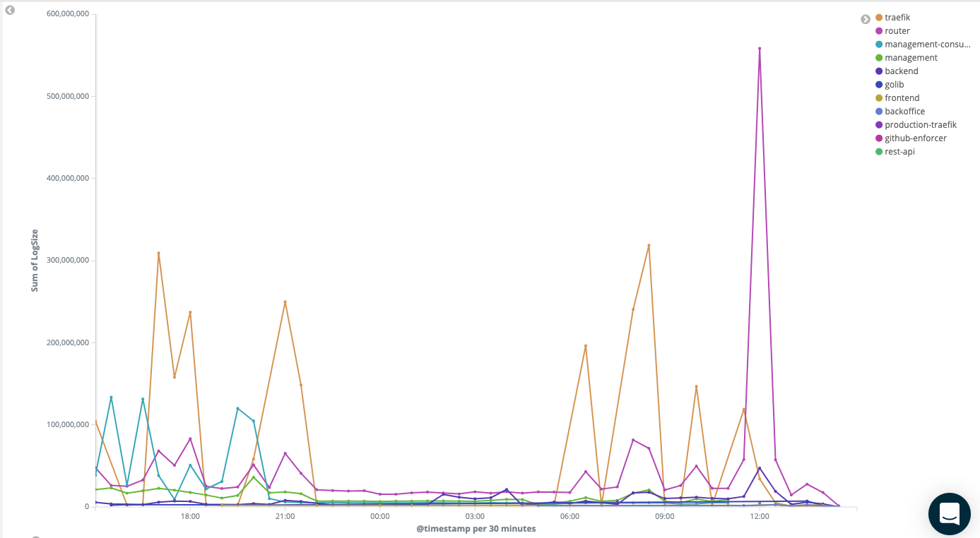Click the 03:00 x-axis label
The width and height of the screenshot is (980, 538).
pos(475,517)
